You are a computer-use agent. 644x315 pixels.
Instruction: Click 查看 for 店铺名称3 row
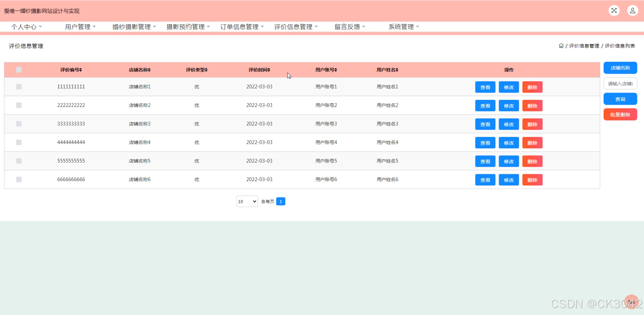(x=485, y=124)
